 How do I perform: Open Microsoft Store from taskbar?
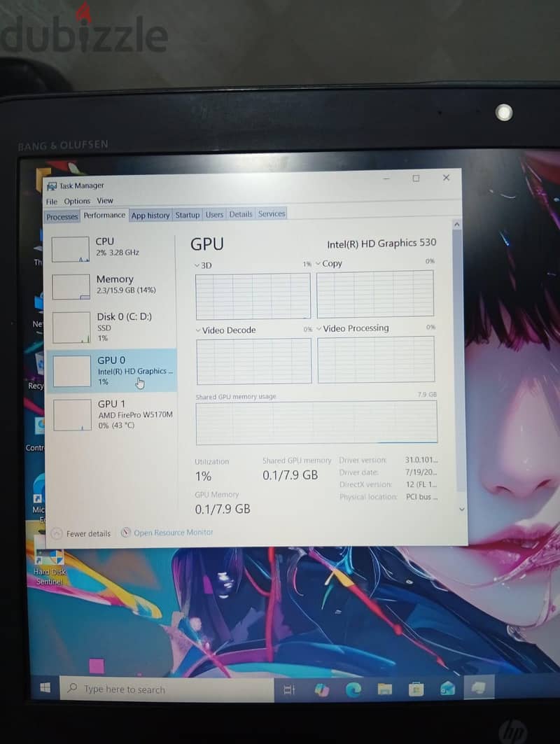pos(416,689)
